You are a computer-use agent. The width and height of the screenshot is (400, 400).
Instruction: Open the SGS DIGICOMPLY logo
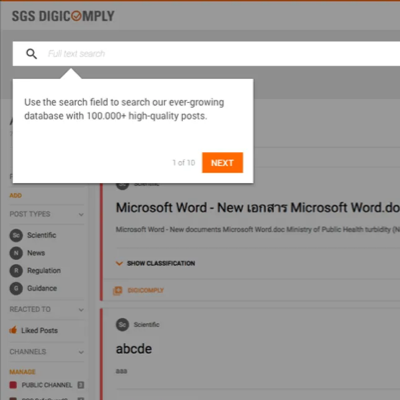tap(63, 16)
